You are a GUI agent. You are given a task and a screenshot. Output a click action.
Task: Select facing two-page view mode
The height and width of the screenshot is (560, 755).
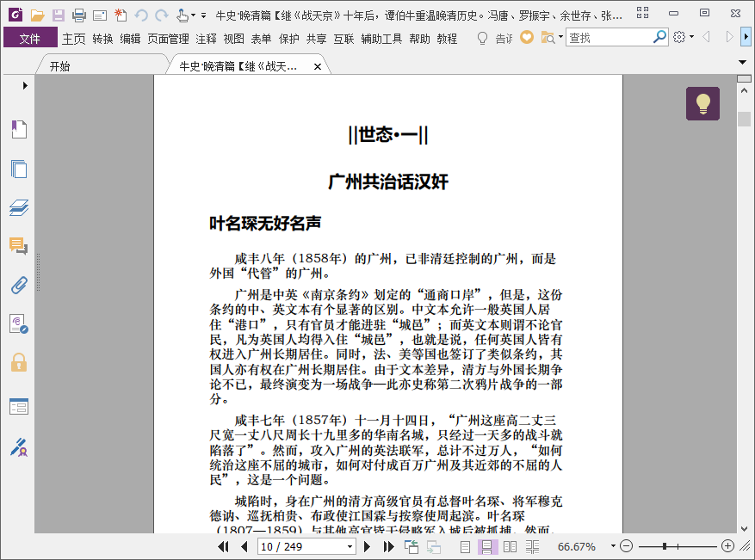(510, 546)
